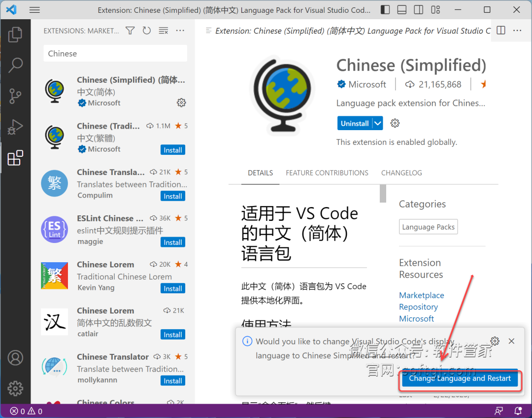Select Chinese (Simplified) extension in list
The width and height of the screenshot is (532, 418).
pyautogui.click(x=114, y=91)
